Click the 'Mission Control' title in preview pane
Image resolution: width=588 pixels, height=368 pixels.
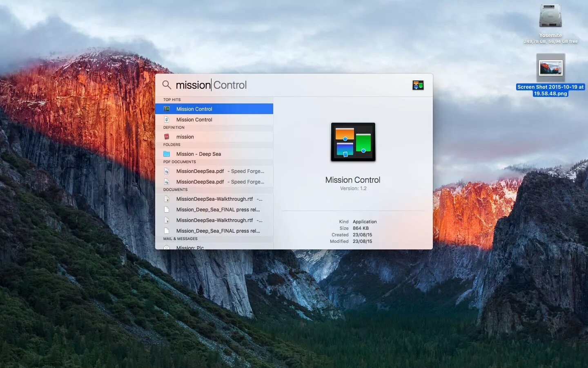coord(353,180)
